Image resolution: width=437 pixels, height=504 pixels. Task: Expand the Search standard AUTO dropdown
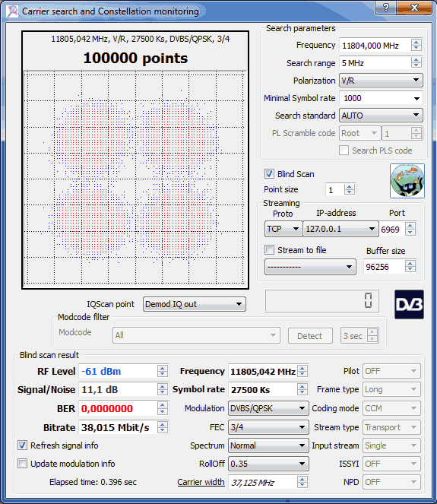(x=381, y=116)
